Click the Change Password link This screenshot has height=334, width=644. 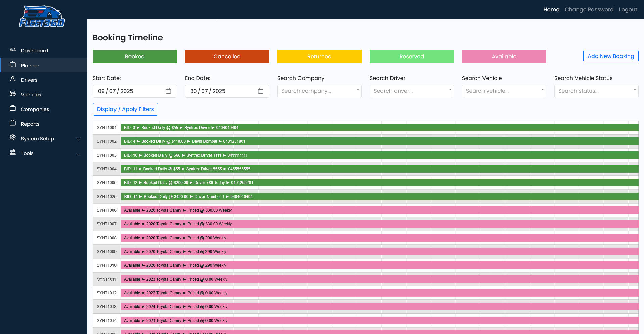[x=589, y=10]
